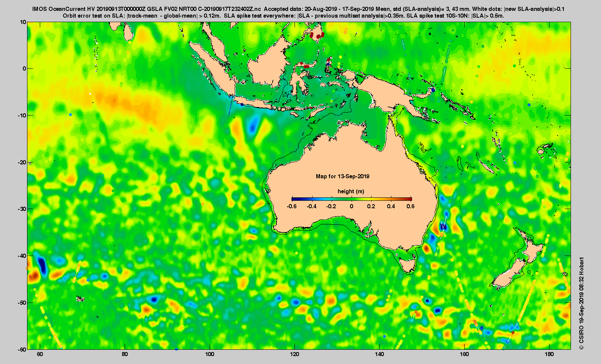Click the latitude axis label -40
The image size is (601, 364).
click(x=22, y=256)
